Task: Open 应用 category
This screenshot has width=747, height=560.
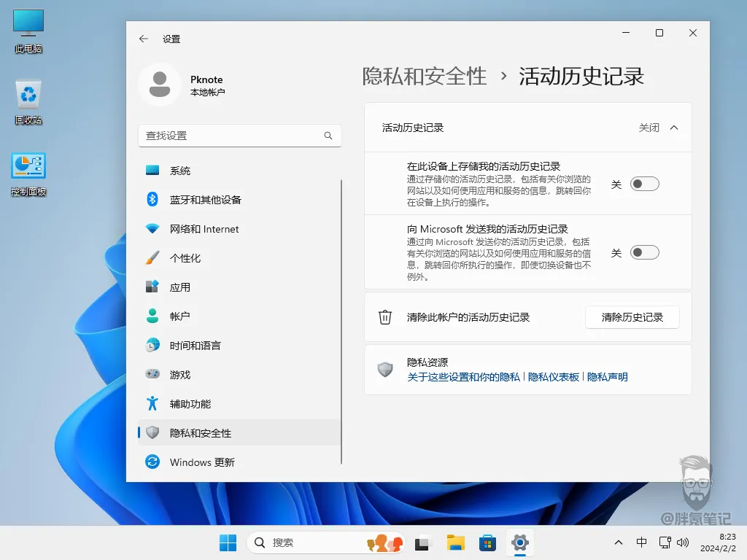Action: [239, 287]
